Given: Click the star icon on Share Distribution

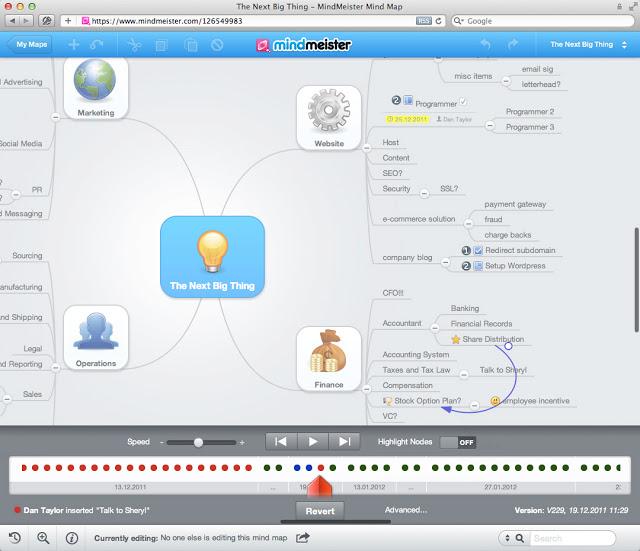Looking at the screenshot, I should (x=456, y=339).
